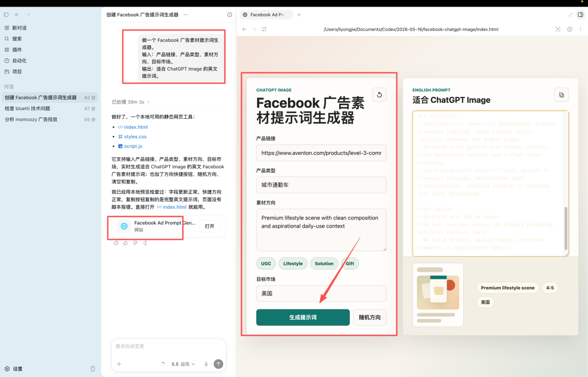
Task: Open the styles.css file link
Action: (x=132, y=137)
